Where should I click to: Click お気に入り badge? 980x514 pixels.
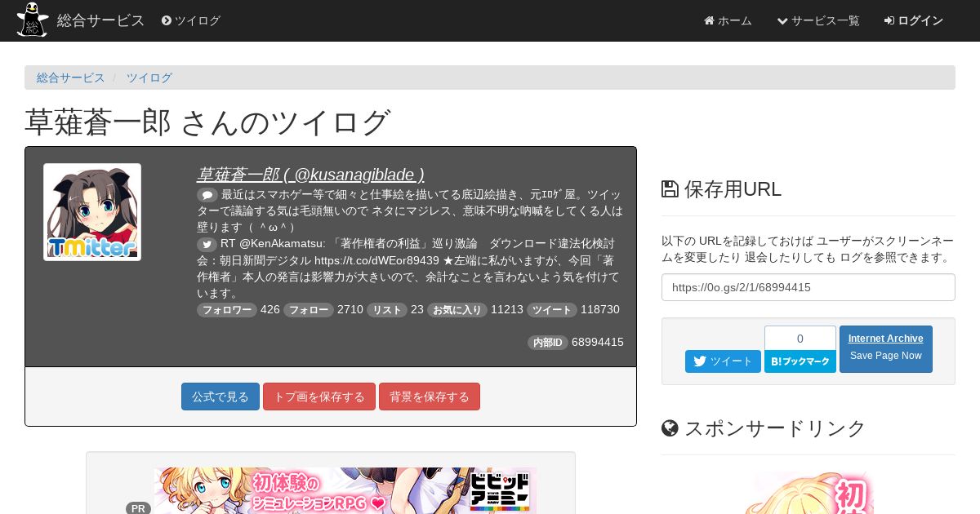(x=457, y=310)
